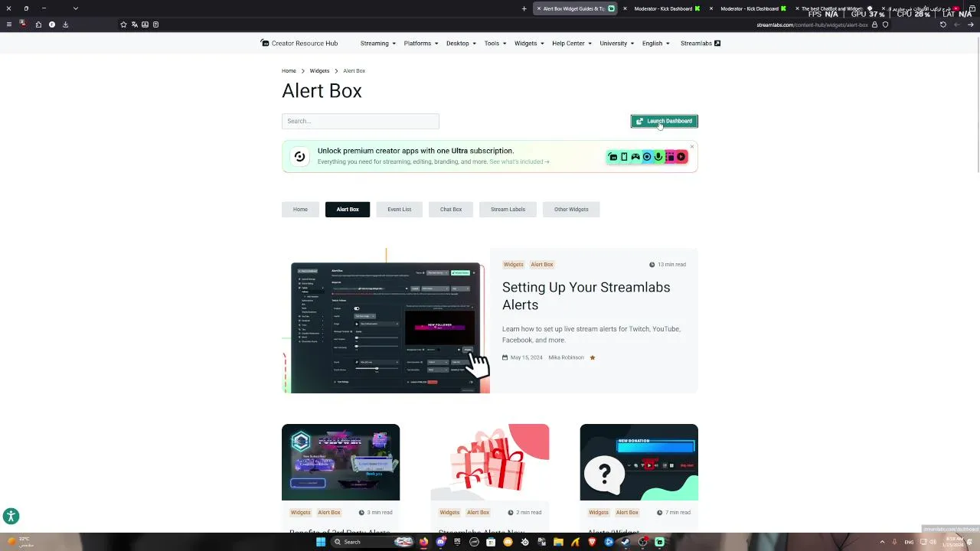The width and height of the screenshot is (980, 551).
Task: Click Alert Box tag on 3 min read card
Action: pos(328,512)
